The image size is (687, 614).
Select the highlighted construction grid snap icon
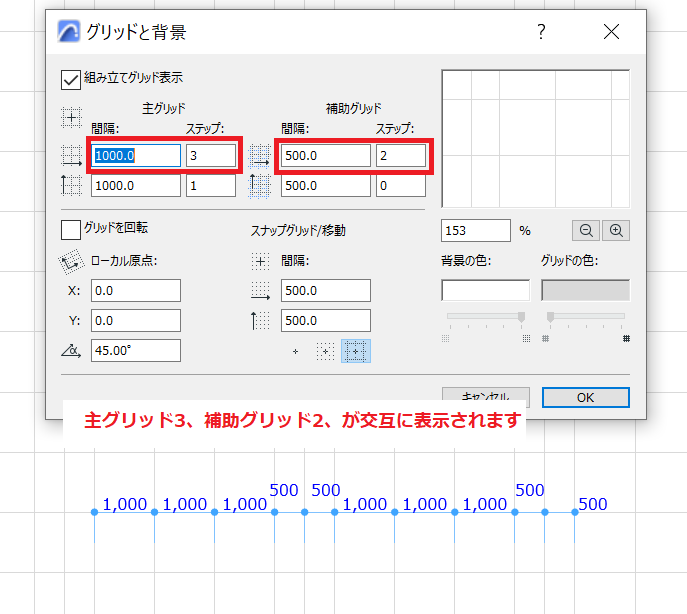(x=356, y=351)
